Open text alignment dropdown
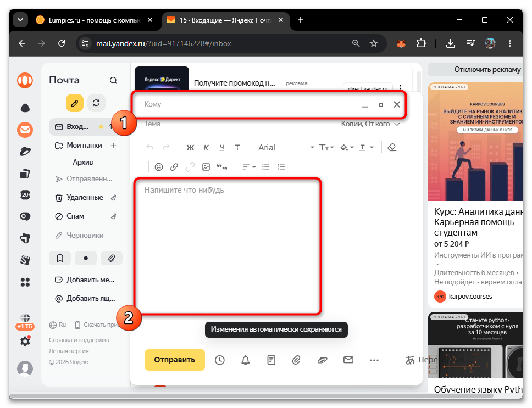532x408 pixels. pos(249,167)
